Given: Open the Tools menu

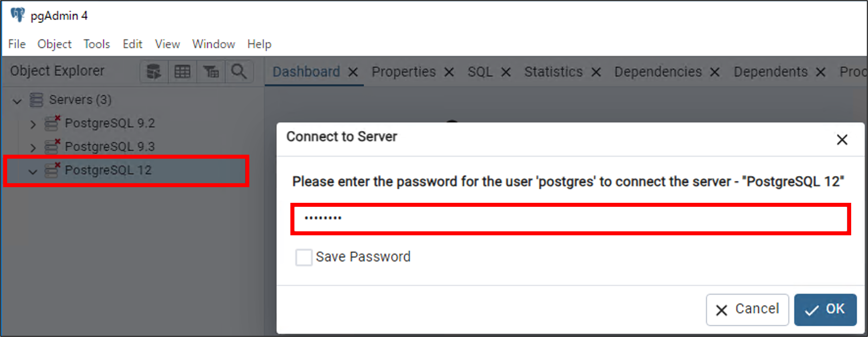Looking at the screenshot, I should point(97,44).
